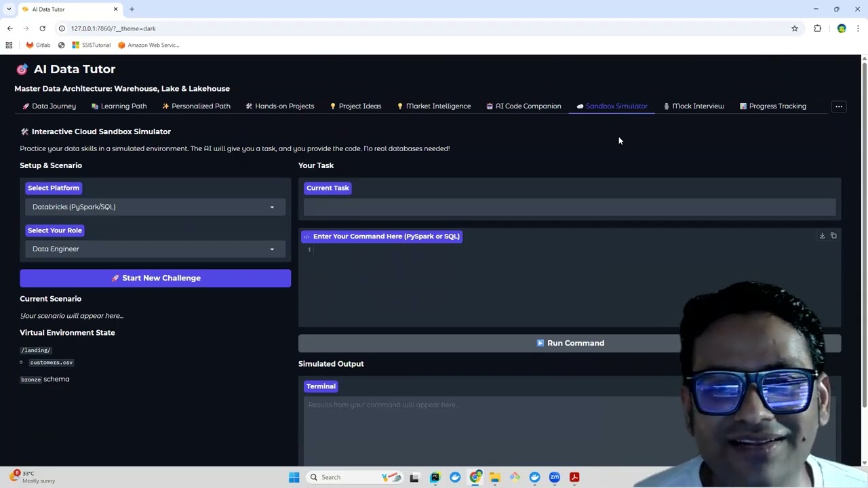Open Task View from the taskbar
The image size is (868, 488).
click(x=414, y=477)
